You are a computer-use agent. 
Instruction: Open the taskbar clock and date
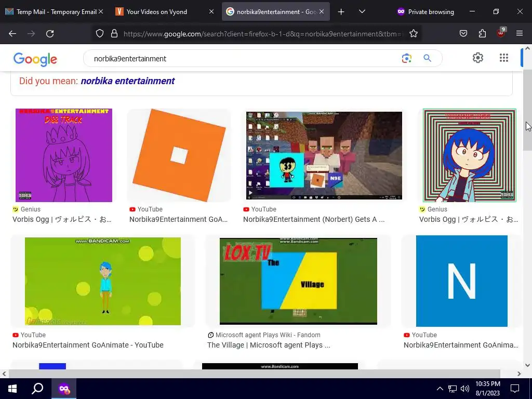[x=487, y=389]
